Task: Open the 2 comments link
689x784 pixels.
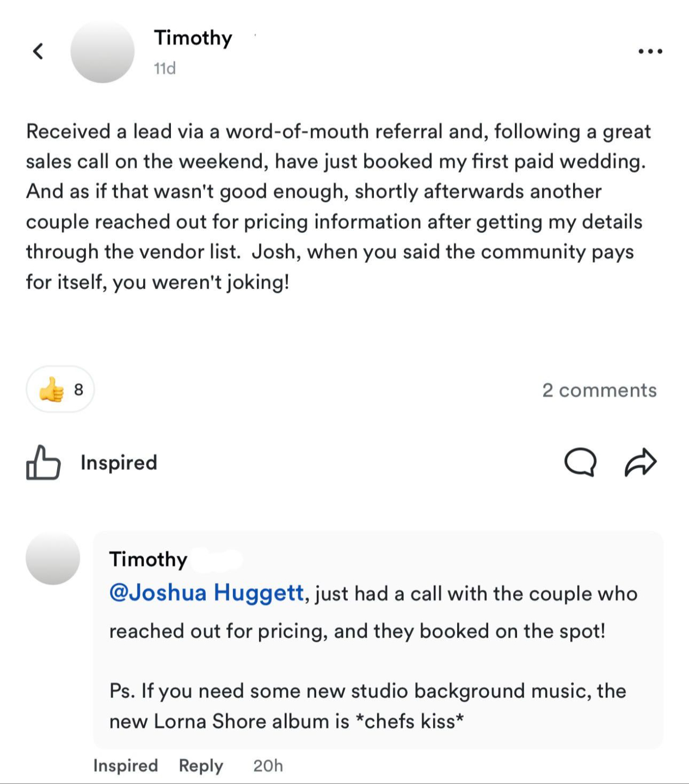Action: (x=599, y=390)
